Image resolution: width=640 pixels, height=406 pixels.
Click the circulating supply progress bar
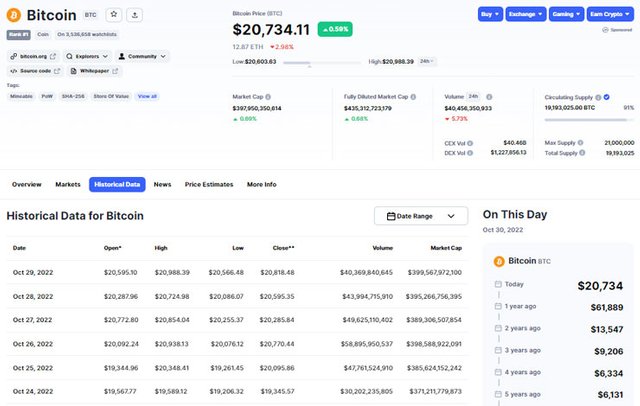pos(589,120)
